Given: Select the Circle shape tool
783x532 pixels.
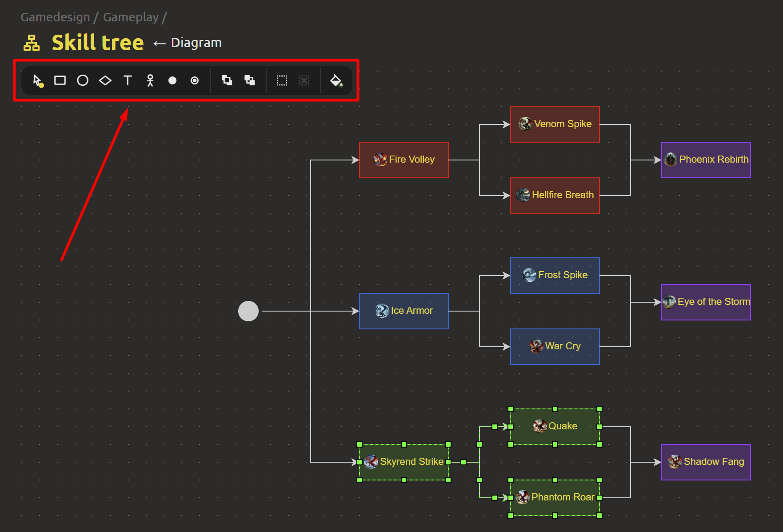Looking at the screenshot, I should point(83,80).
